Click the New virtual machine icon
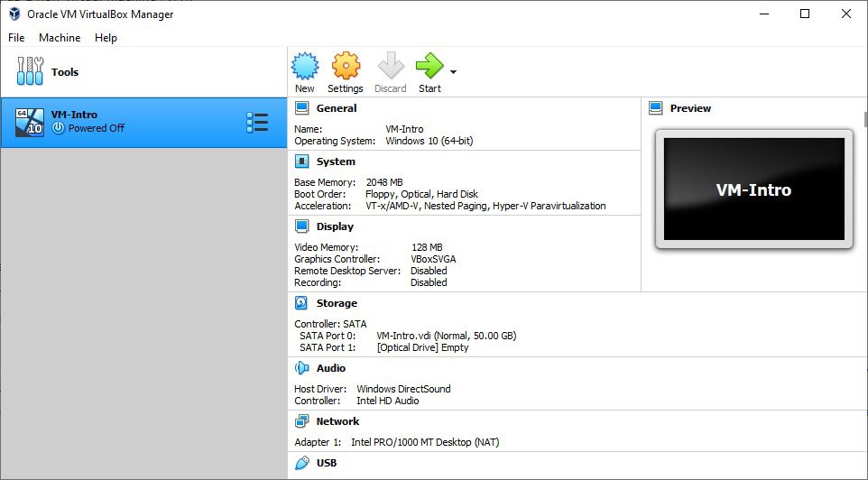This screenshot has height=480, width=868. pyautogui.click(x=305, y=66)
